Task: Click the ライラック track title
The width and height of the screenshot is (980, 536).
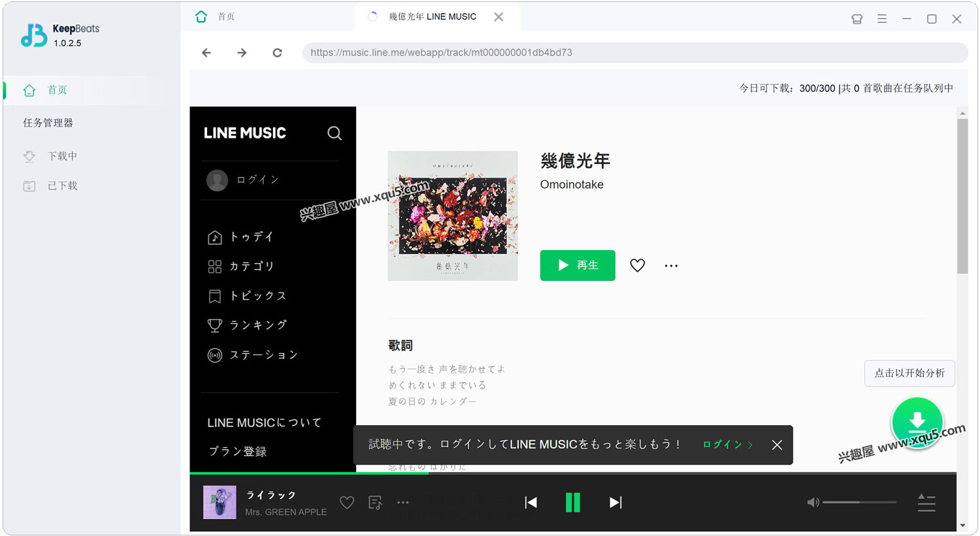Action: coord(271,496)
